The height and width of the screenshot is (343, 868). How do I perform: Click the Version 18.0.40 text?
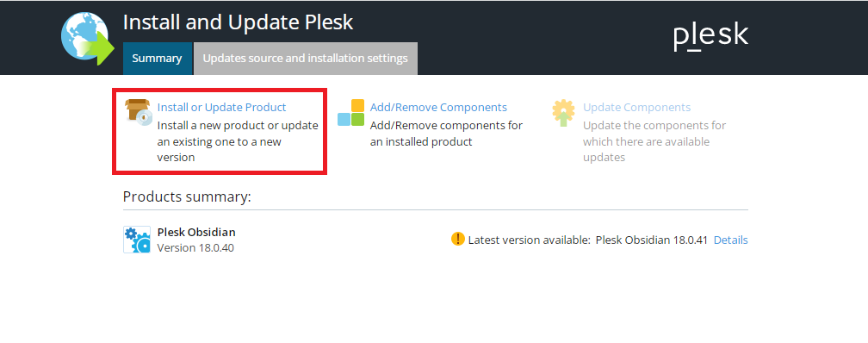pos(195,247)
